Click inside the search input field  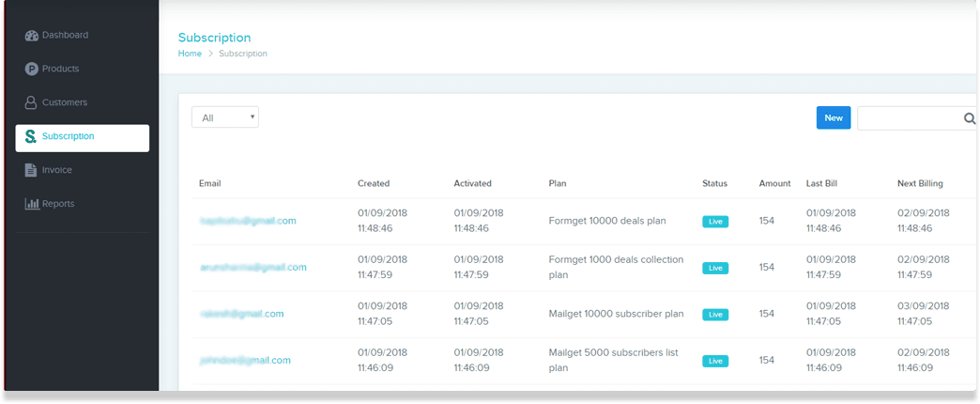(x=909, y=118)
